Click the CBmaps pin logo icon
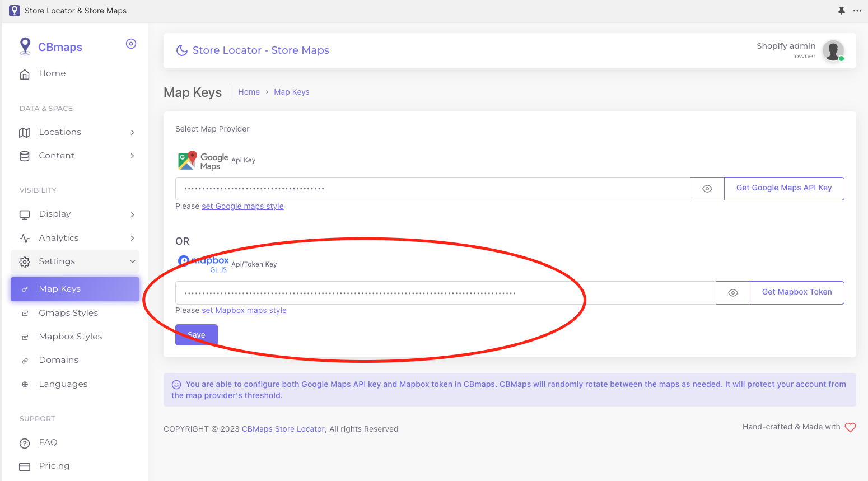Viewport: 868px width, 481px height. (x=25, y=46)
